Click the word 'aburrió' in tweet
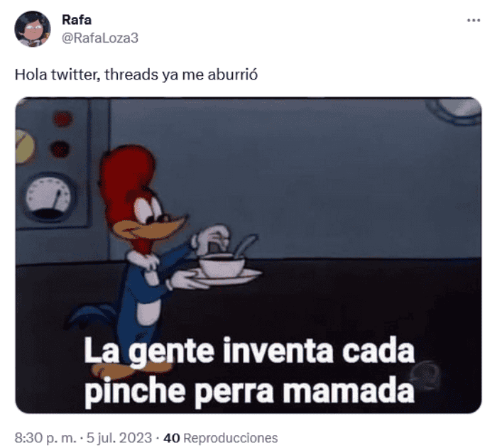Viewport: 497px width, 448px height. 233,75
